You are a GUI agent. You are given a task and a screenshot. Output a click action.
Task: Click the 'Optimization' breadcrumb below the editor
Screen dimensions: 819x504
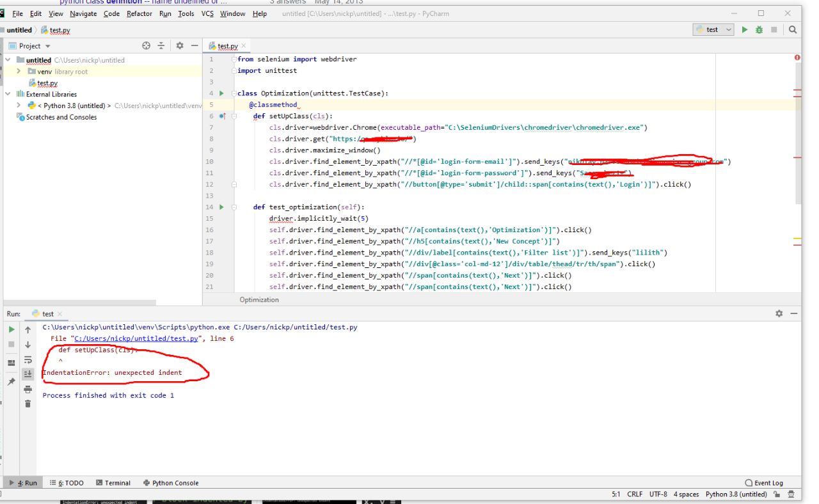point(259,299)
